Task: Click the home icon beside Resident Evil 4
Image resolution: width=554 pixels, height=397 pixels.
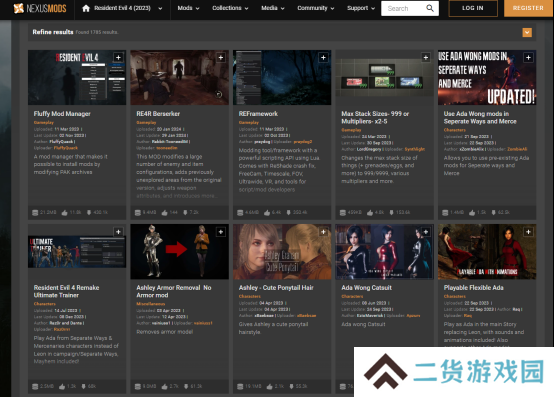Action: click(x=86, y=8)
